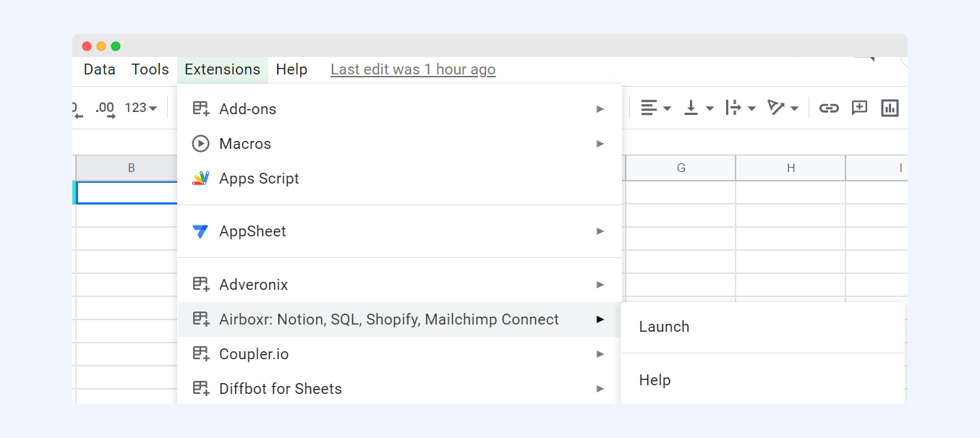Click cell G1 in the spreadsheet

[x=681, y=192]
